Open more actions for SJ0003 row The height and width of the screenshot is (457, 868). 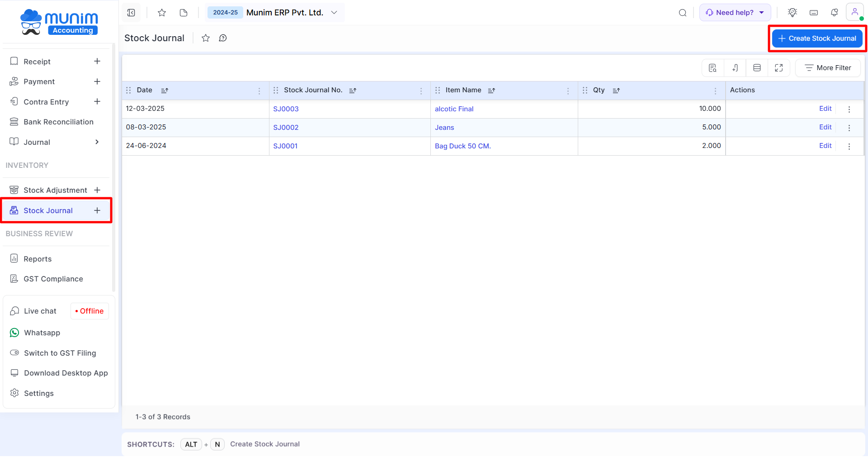point(849,109)
